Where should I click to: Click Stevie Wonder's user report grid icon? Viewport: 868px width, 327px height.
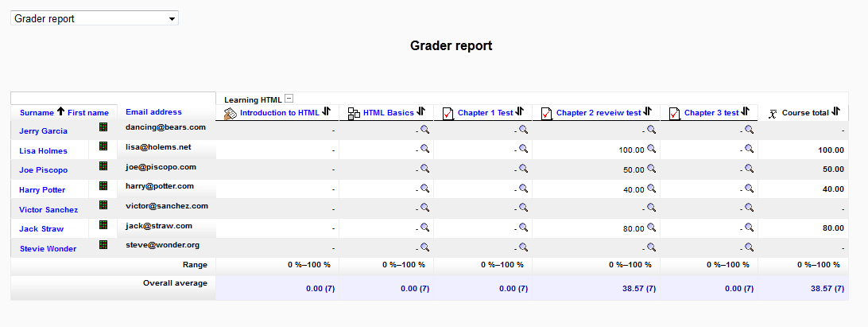pyautogui.click(x=103, y=244)
